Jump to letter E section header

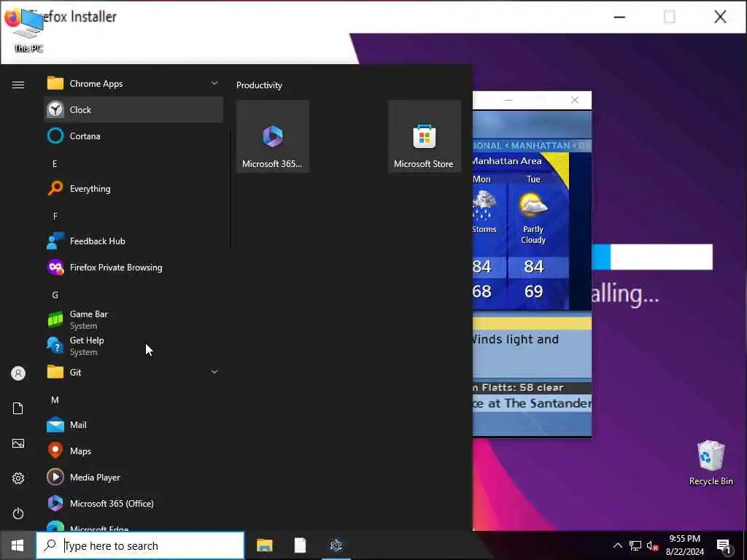(55, 164)
